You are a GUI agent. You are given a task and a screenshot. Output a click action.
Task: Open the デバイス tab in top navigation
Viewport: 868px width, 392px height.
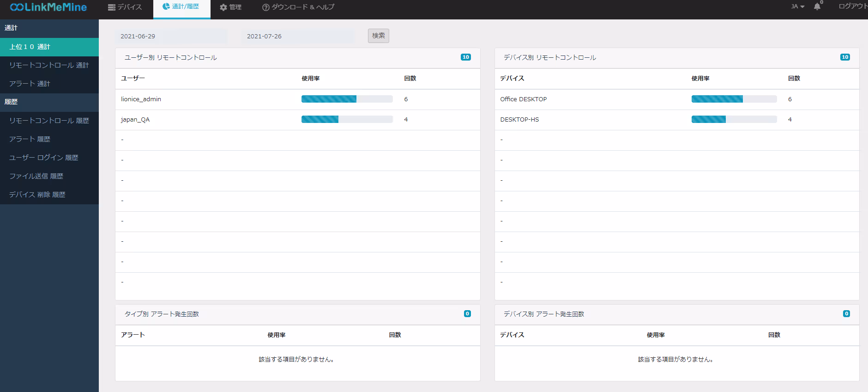pos(125,7)
